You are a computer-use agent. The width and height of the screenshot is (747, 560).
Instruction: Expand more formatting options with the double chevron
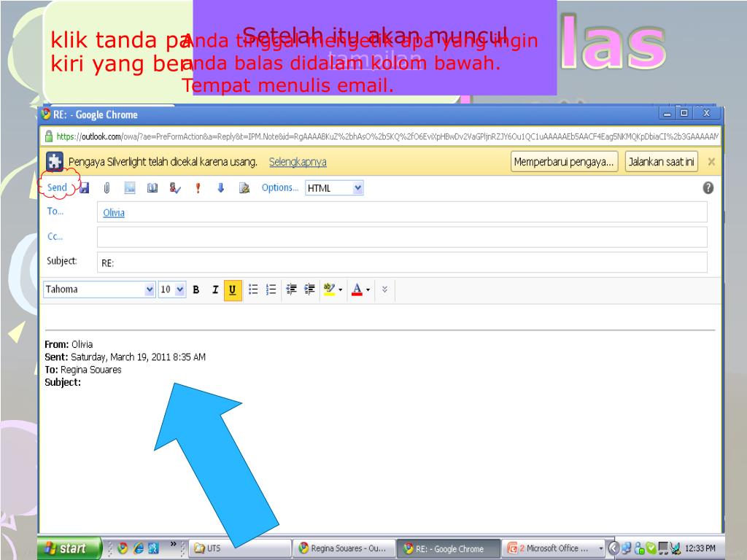(x=384, y=289)
